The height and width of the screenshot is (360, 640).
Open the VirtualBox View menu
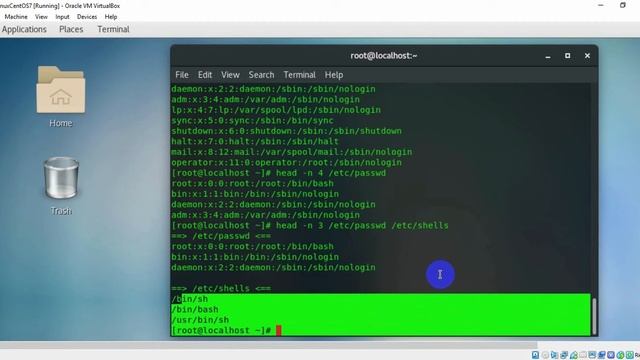pyautogui.click(x=41, y=17)
